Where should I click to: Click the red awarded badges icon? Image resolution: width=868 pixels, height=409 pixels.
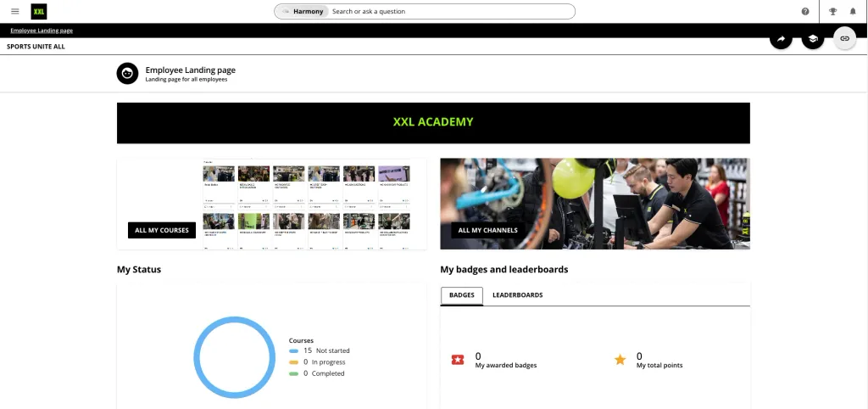pos(458,360)
